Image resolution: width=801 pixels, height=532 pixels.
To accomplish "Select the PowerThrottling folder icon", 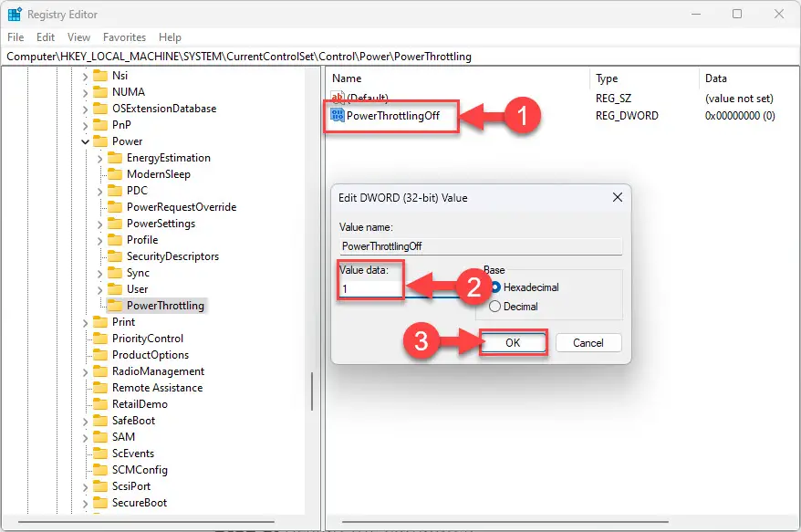I will point(115,306).
